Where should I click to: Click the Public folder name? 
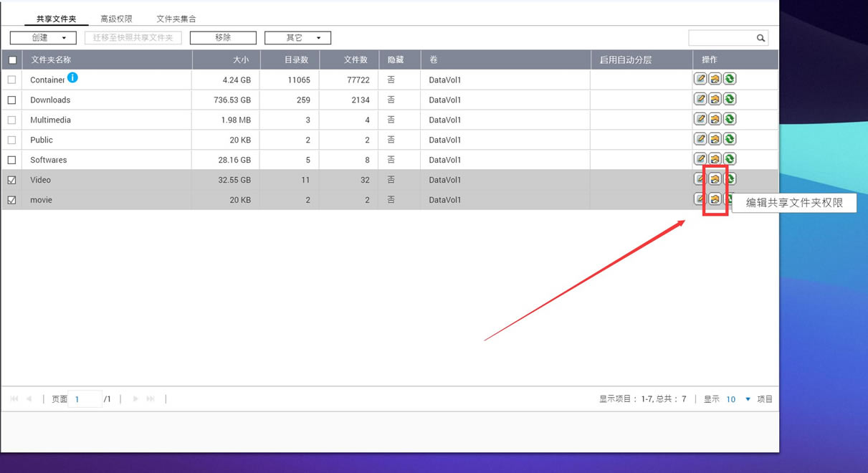42,140
